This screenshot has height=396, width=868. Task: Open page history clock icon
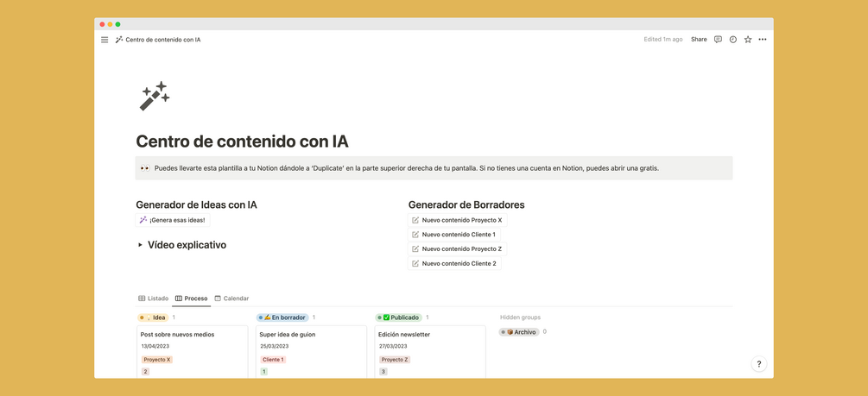[733, 40]
